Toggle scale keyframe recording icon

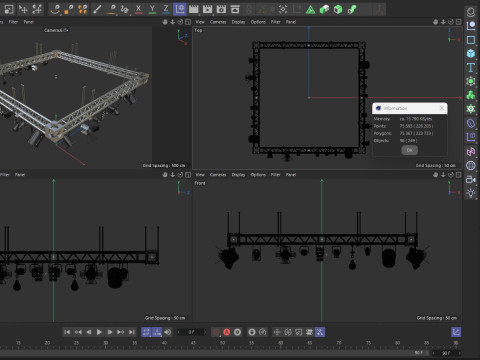click(299, 332)
